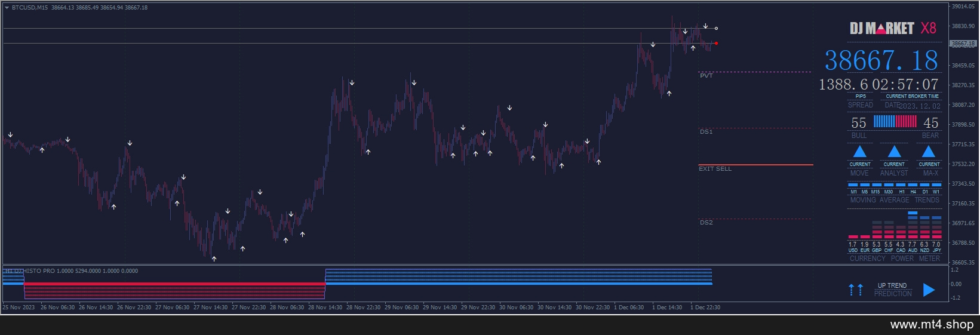
Task: Click the DS2 level label
Action: pyautogui.click(x=706, y=223)
